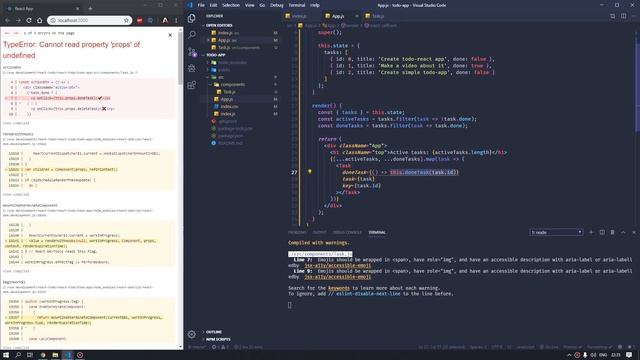Add a new terminal with the plus icon
Viewport: 640px width, 360px height.
point(591,232)
